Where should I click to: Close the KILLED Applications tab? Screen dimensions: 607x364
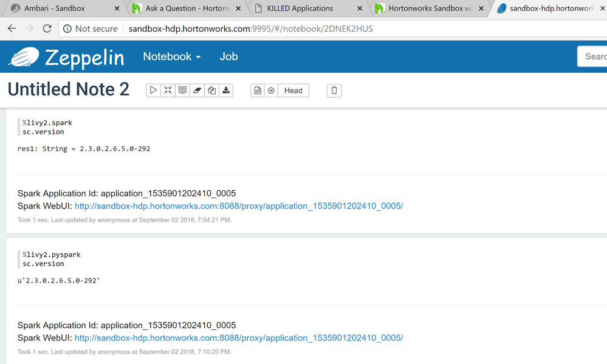(360, 8)
